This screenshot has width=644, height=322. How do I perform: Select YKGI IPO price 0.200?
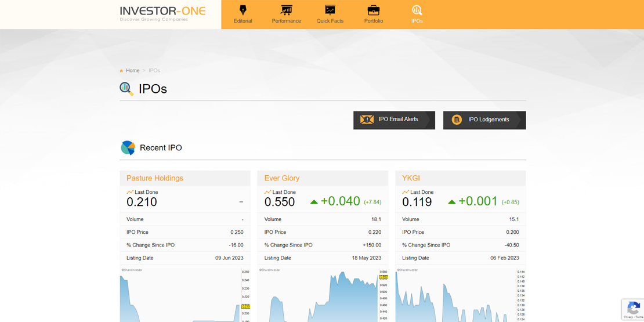pyautogui.click(x=512, y=232)
